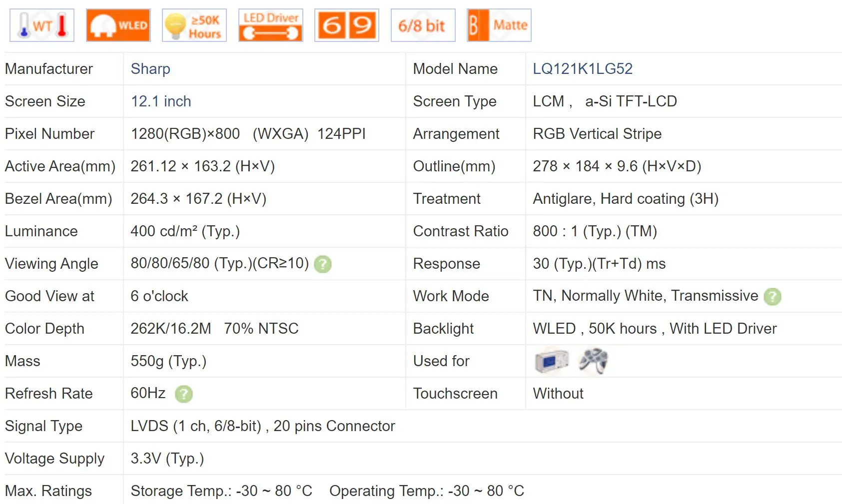This screenshot has width=842, height=504.
Task: Select the WLED, 50K hours backlight value
Action: (655, 329)
